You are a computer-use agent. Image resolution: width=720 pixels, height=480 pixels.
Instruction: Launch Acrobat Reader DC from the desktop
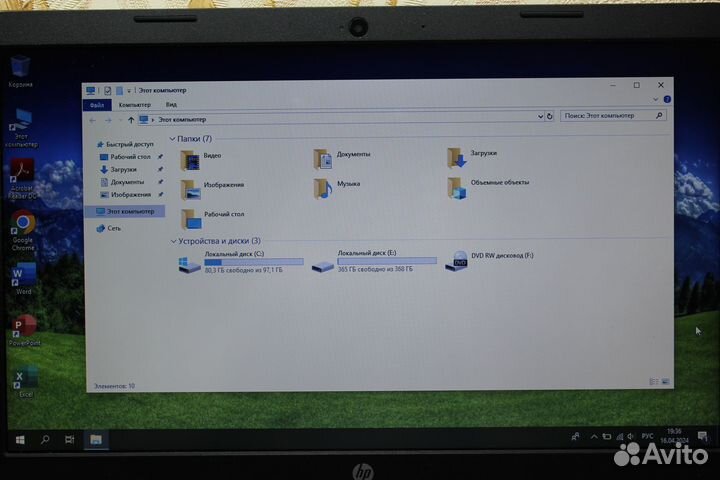[x=22, y=179]
